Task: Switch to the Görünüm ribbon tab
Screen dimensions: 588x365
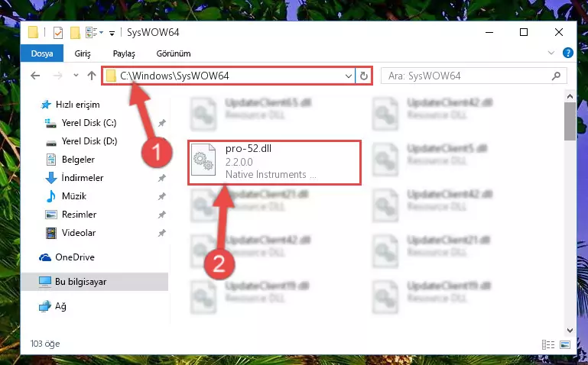Action: [174, 53]
